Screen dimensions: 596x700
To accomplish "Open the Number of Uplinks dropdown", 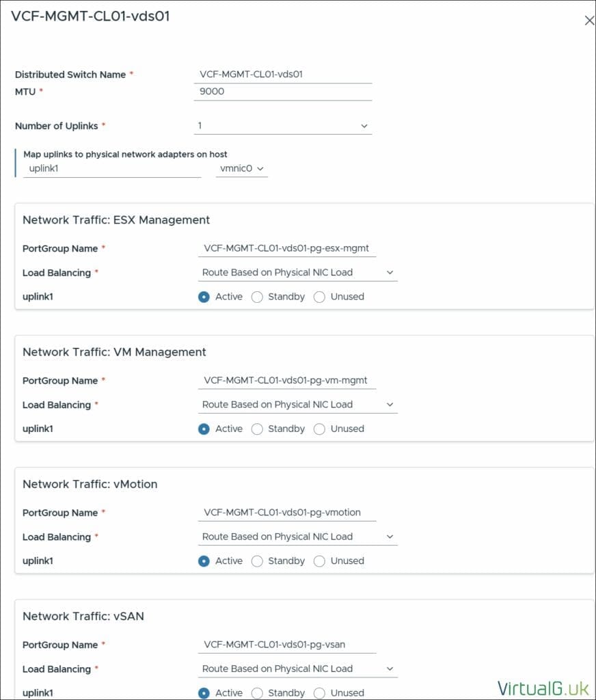I will click(283, 126).
